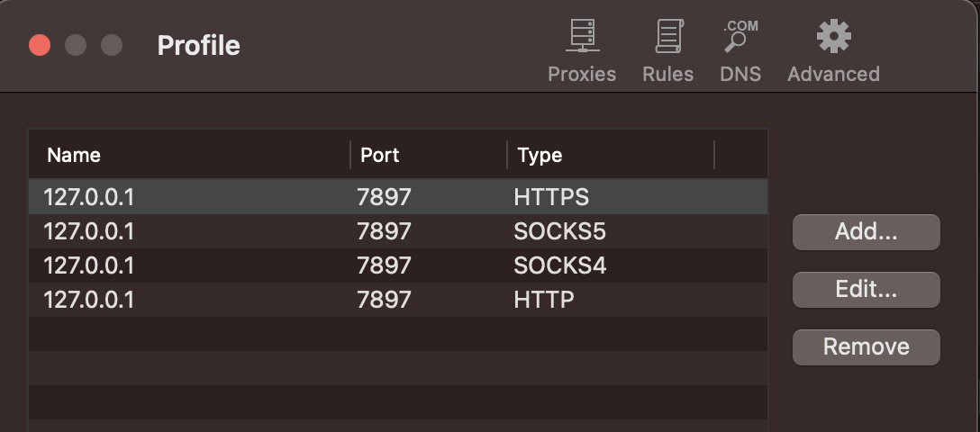The height and width of the screenshot is (432, 980).
Task: Click port 7897 in the SOCKS5 row
Action: pyautogui.click(x=384, y=231)
